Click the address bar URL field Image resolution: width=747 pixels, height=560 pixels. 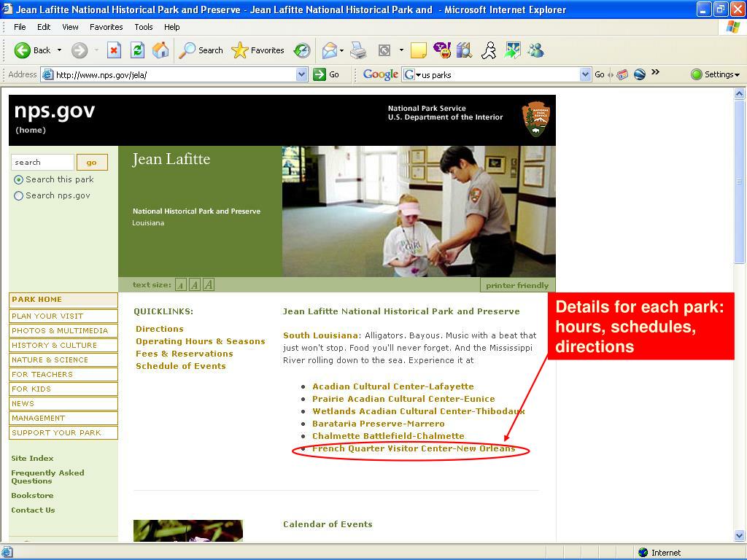(x=175, y=74)
